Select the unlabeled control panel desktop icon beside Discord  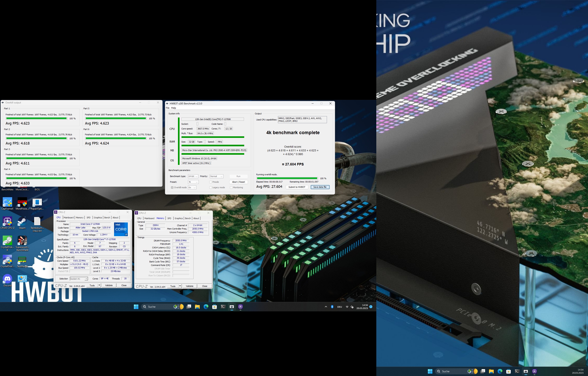click(x=22, y=279)
